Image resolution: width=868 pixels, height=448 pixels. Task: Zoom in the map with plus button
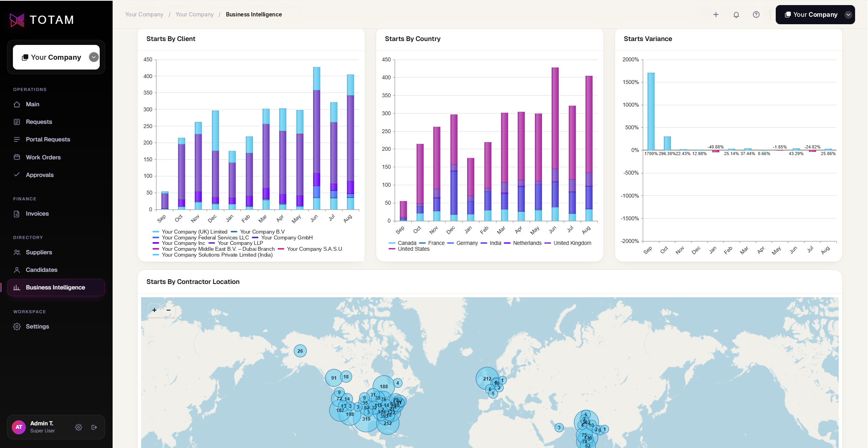click(x=154, y=310)
